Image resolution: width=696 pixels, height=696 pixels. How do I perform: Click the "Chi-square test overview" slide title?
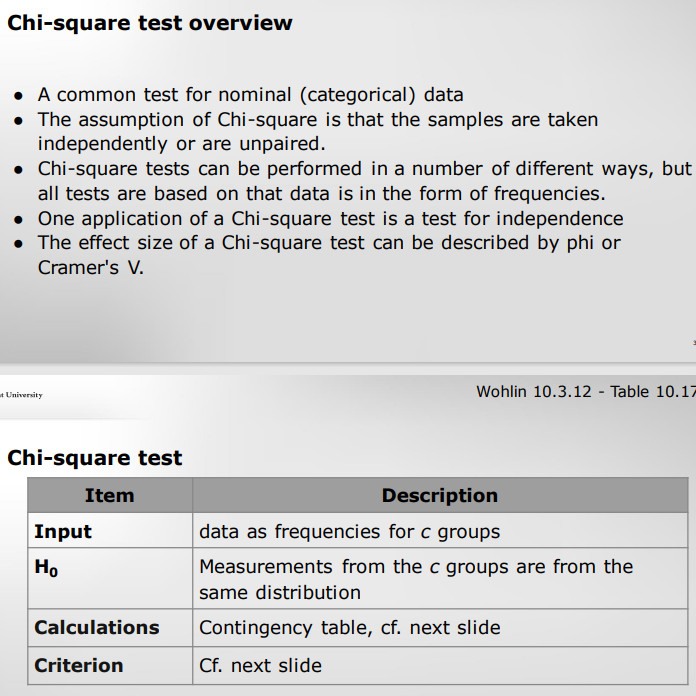click(150, 23)
